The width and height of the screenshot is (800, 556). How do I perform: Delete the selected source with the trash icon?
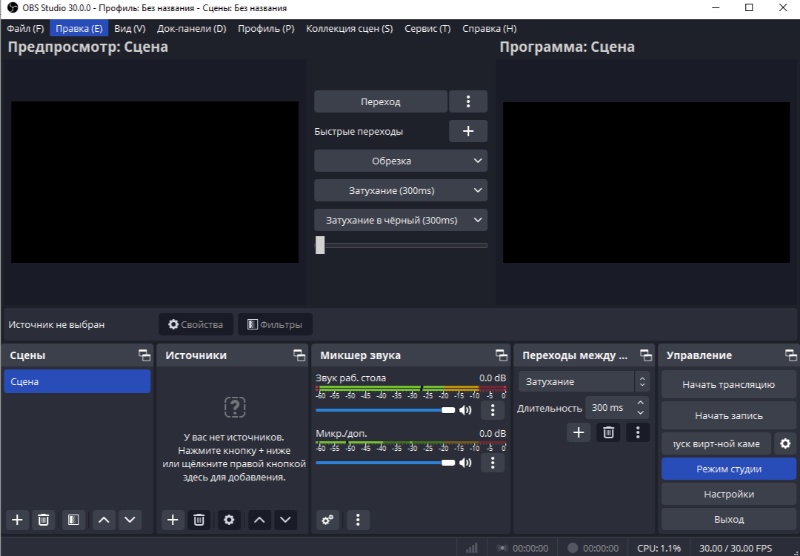point(199,520)
